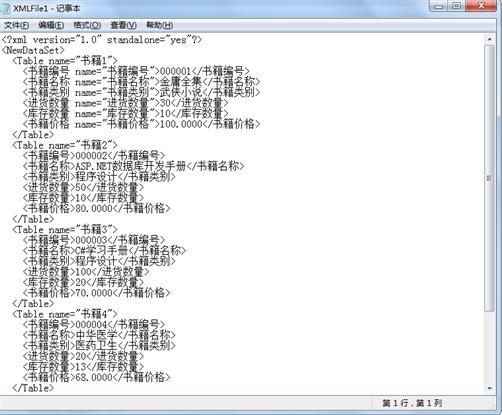Open the 帮助(H) menu
Screen dimensions: 502x415
tap(159, 25)
